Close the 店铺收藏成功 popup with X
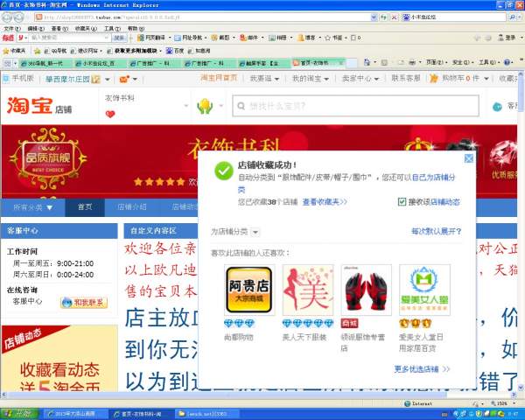The height and width of the screenshot is (420, 525). click(469, 158)
